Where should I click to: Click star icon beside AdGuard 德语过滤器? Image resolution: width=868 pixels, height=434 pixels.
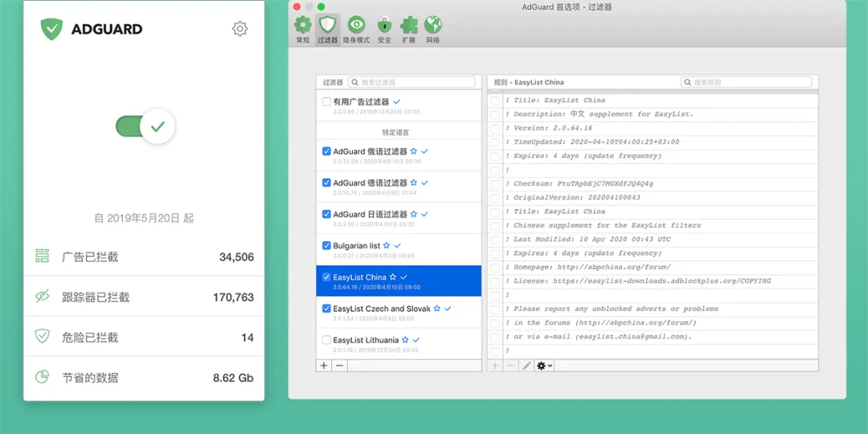(414, 182)
